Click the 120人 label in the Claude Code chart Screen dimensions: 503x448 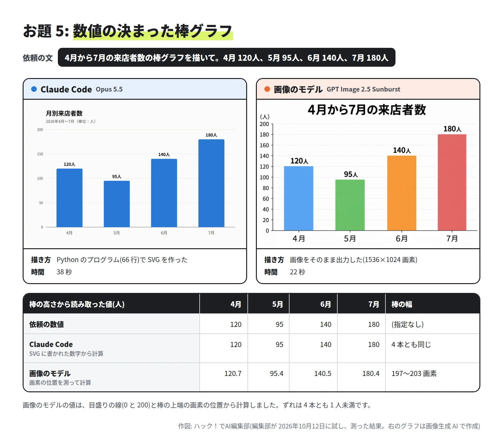coord(69,164)
